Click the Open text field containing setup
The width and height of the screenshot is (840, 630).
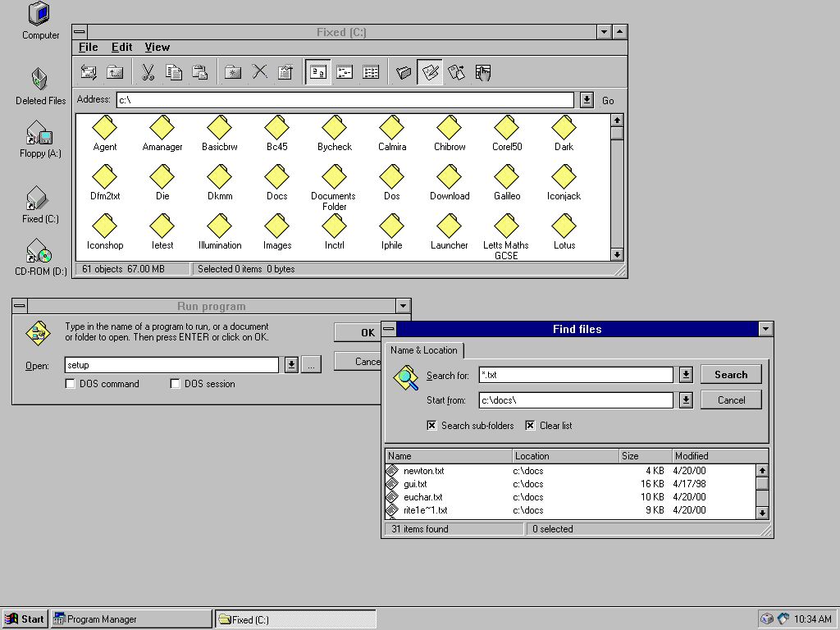[x=172, y=365]
